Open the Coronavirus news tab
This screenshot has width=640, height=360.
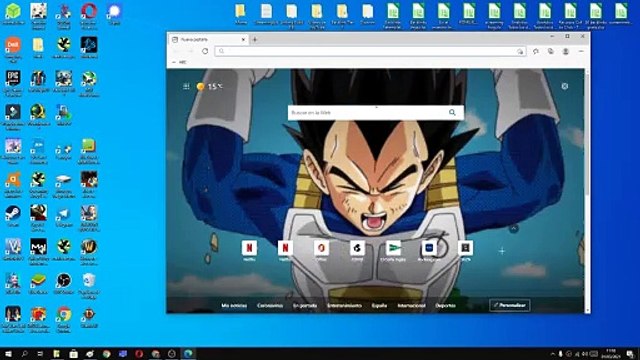pos(270,305)
